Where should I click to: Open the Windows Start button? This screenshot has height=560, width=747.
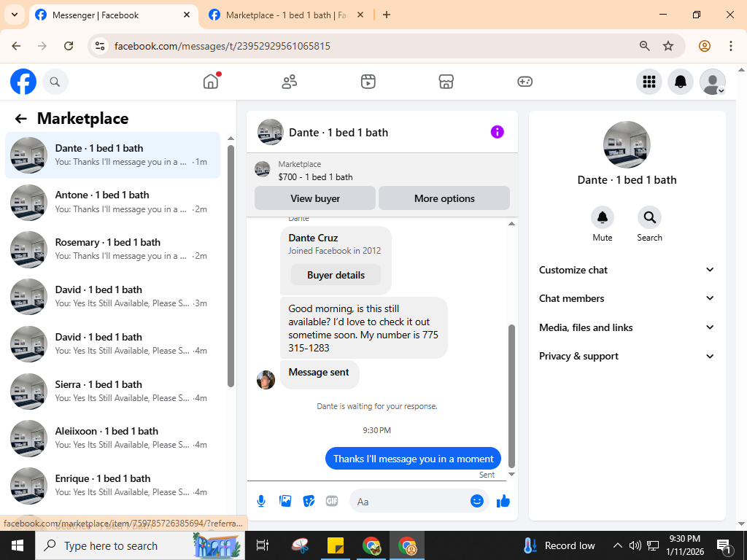[18, 545]
